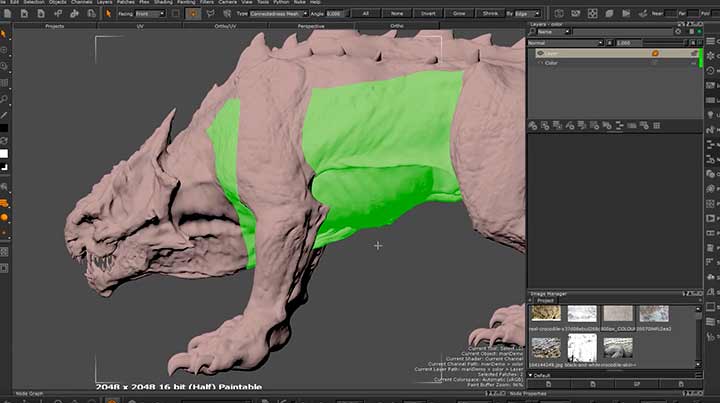Image resolution: width=720 pixels, height=403 pixels.
Task: Select the Color layer row
Action: 615,63
